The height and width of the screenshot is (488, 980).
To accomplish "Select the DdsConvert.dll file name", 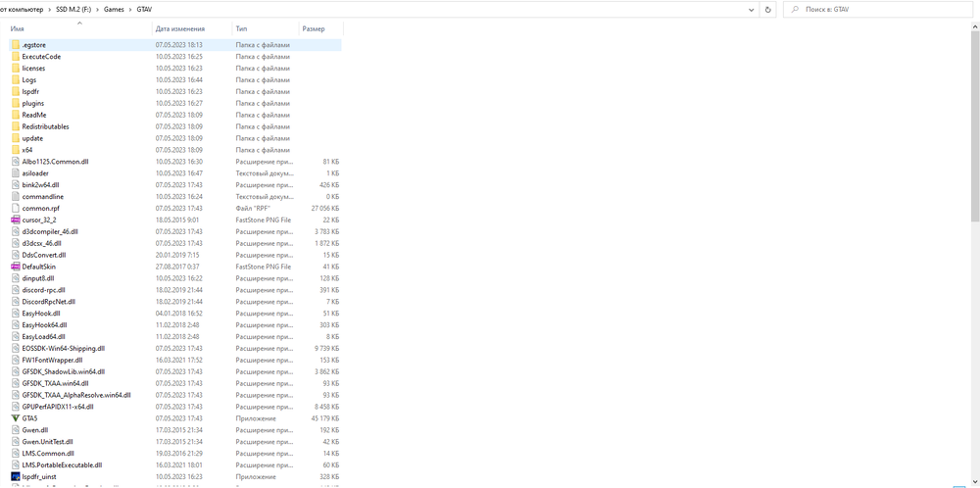I will [x=44, y=255].
